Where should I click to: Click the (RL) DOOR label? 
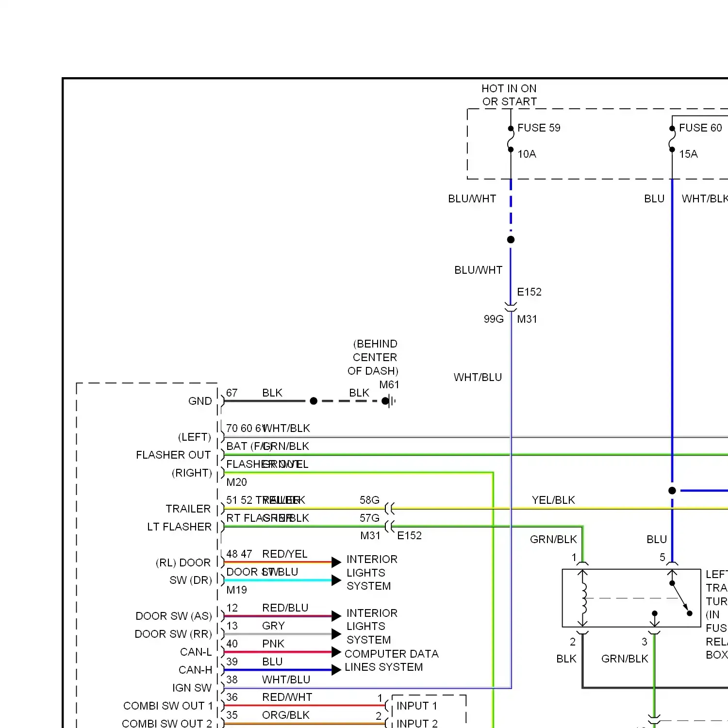coord(183,563)
